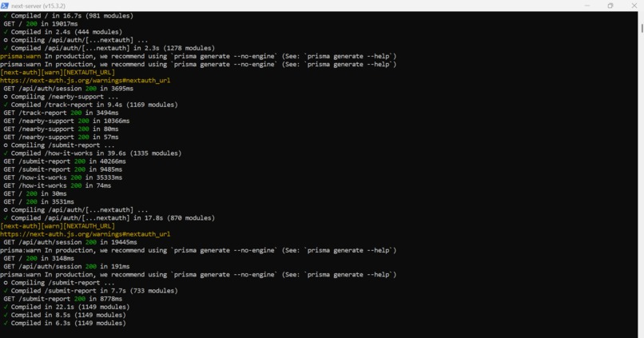Click the line 'Compiled in 2.4s (444 modules)'
This screenshot has width=644, height=338.
coord(63,32)
